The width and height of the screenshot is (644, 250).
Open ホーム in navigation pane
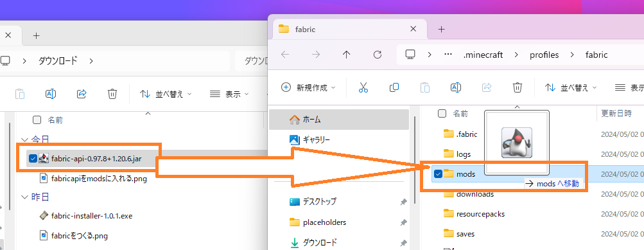[x=339, y=120]
